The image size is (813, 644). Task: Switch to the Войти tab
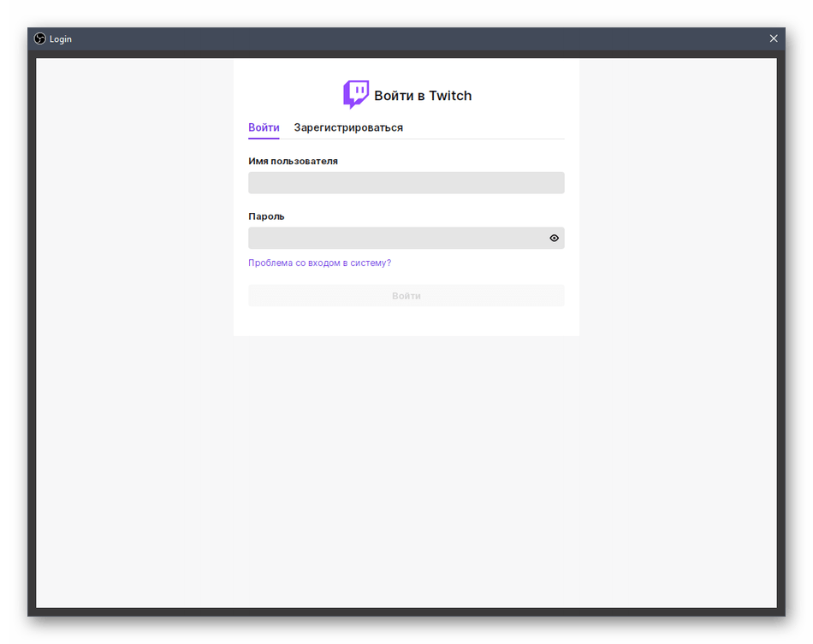264,127
